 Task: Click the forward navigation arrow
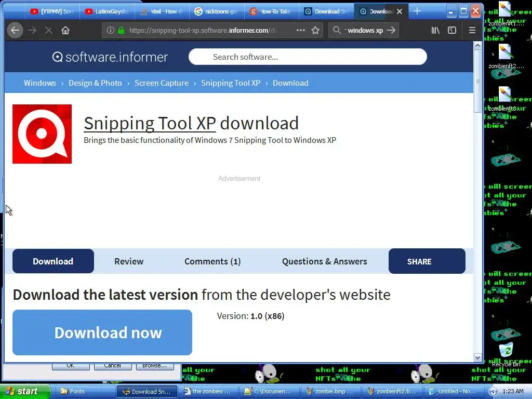click(32, 31)
